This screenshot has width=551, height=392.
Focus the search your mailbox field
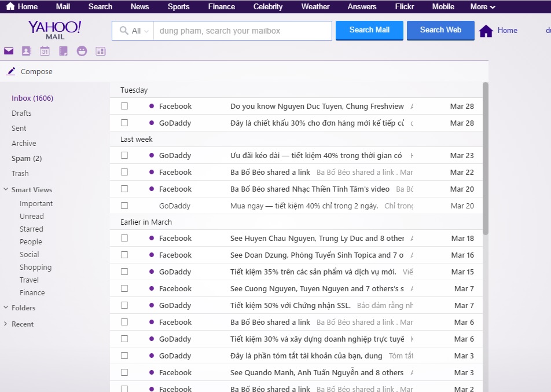tap(242, 31)
